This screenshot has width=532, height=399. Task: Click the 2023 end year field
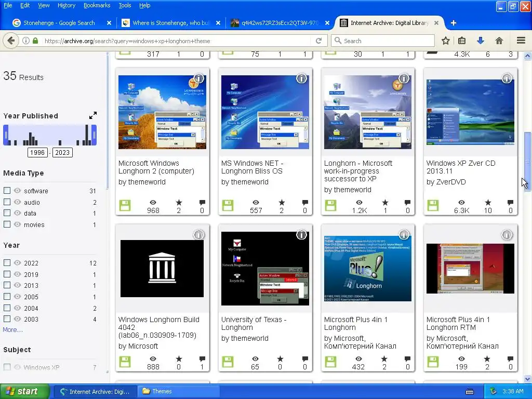point(62,153)
